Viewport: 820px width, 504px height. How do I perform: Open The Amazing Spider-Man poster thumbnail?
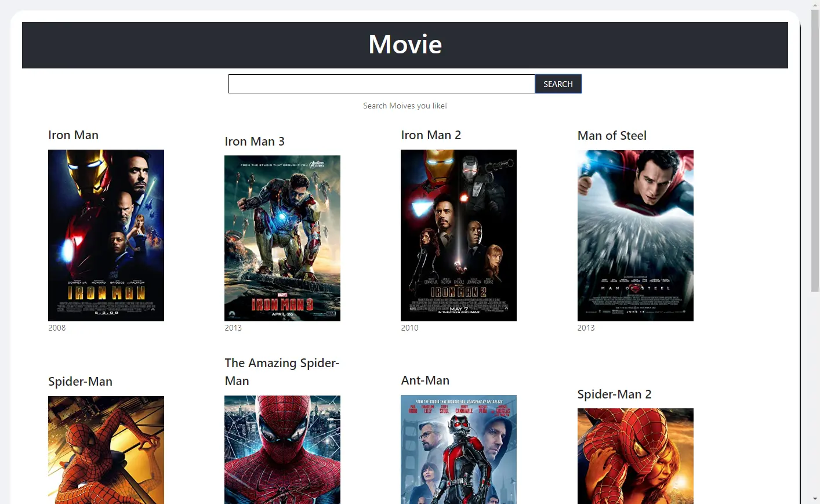click(x=282, y=449)
